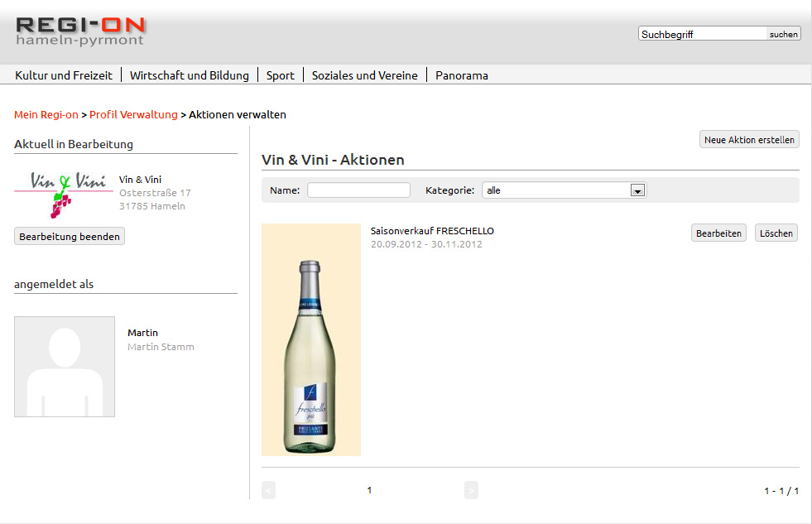Select the Sport menu item
Image resolution: width=812 pixels, height=524 pixels.
281,75
